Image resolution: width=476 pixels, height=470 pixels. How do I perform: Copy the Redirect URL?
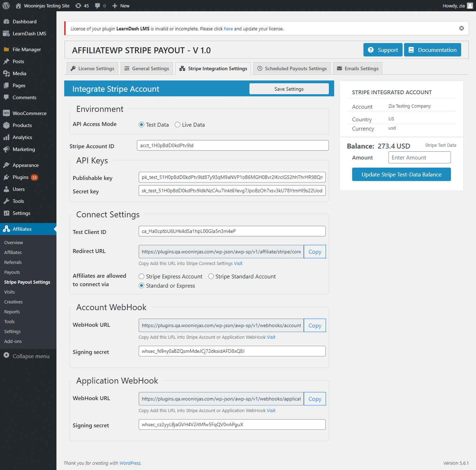tap(315, 252)
